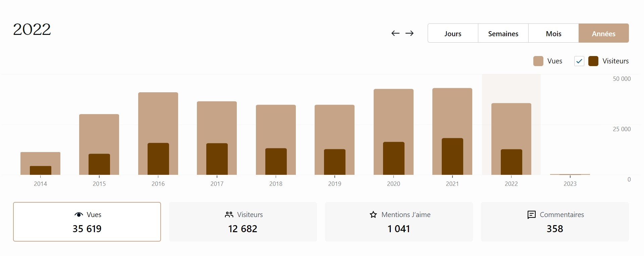Image resolution: width=644 pixels, height=256 pixels.
Task: Open the Visiteurs card showing 12 682
Action: click(243, 222)
